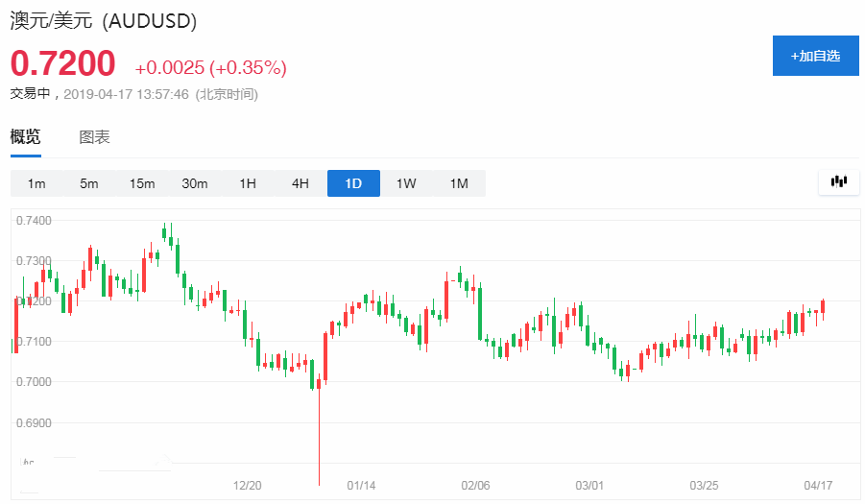This screenshot has height=504, width=865.
Task: Set chart period to 30m
Action: click(195, 183)
